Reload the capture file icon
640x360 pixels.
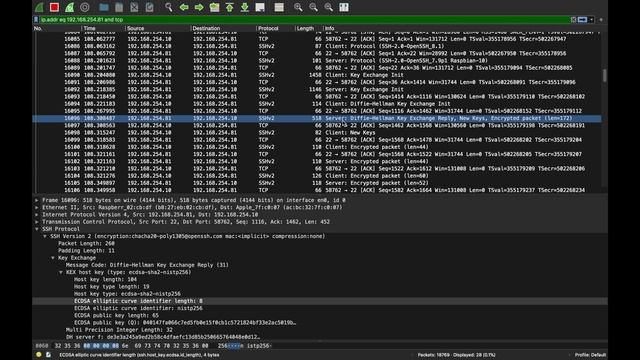(149, 7)
